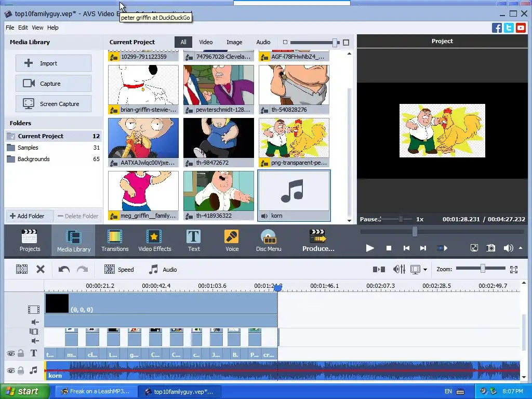Filter media by Video
Viewport: 532px width, 399px height.
pos(206,42)
